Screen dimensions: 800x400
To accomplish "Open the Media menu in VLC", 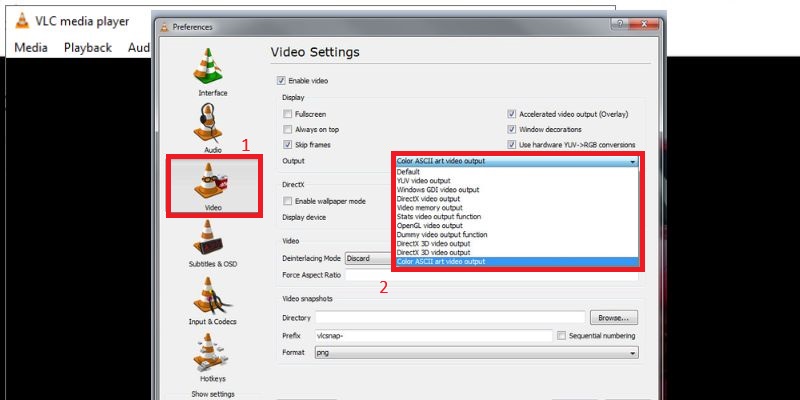I will pyautogui.click(x=31, y=47).
